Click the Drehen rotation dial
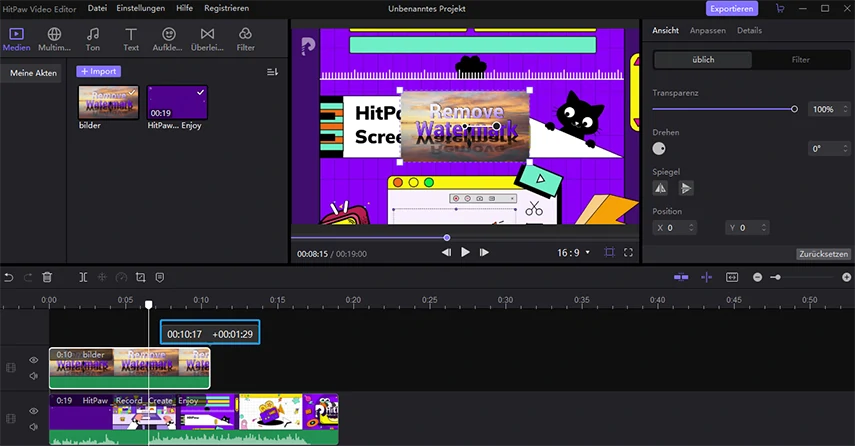The width and height of the screenshot is (855, 446). (x=659, y=148)
